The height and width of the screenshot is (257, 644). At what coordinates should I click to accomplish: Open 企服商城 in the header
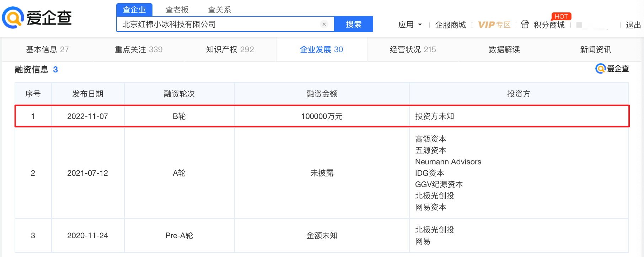pos(450,25)
